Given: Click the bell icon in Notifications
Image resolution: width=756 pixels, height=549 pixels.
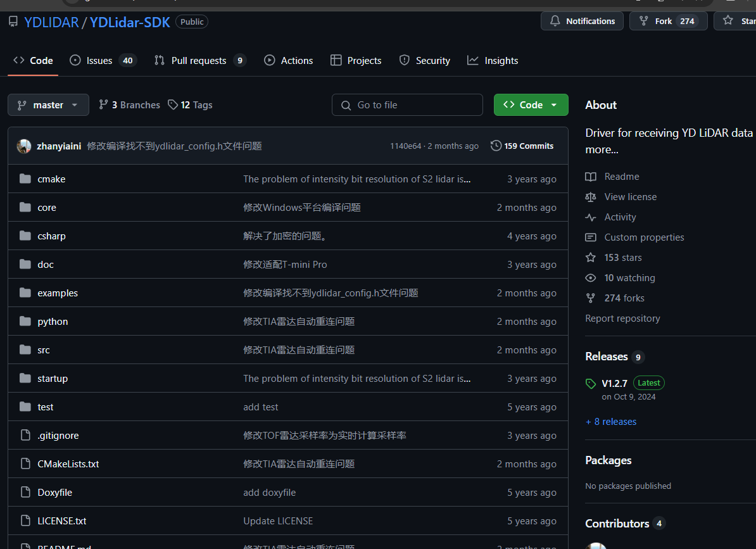Looking at the screenshot, I should (555, 21).
